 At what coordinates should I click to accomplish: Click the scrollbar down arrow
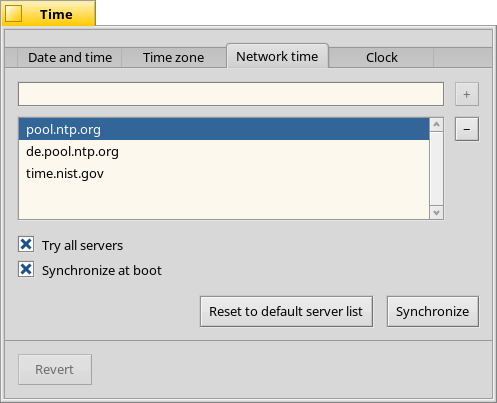[x=436, y=213]
